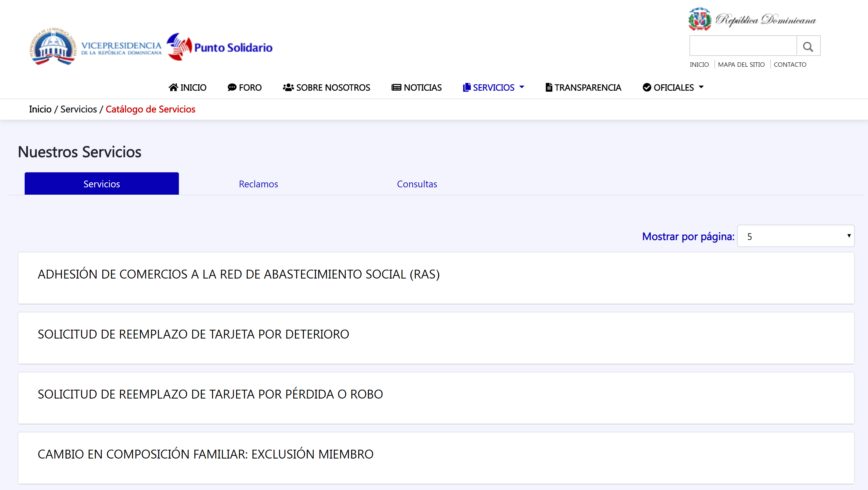Click the chat bubble icon beside FORO

[232, 88]
